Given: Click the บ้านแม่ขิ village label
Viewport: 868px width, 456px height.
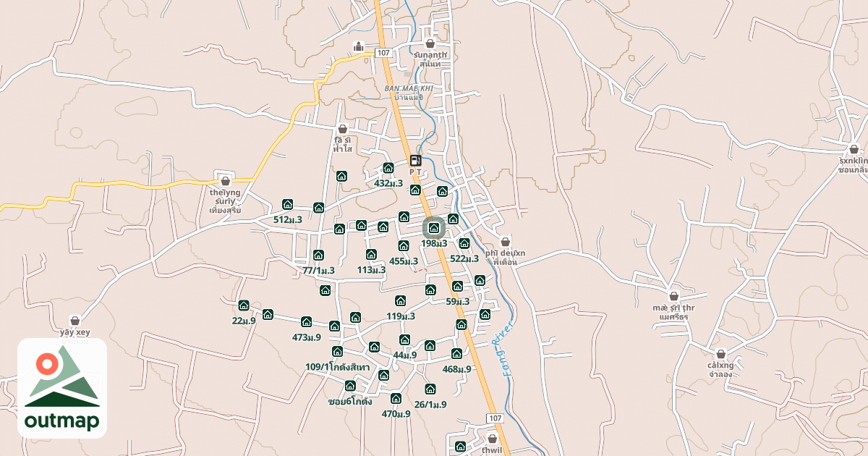Looking at the screenshot, I should 409,97.
